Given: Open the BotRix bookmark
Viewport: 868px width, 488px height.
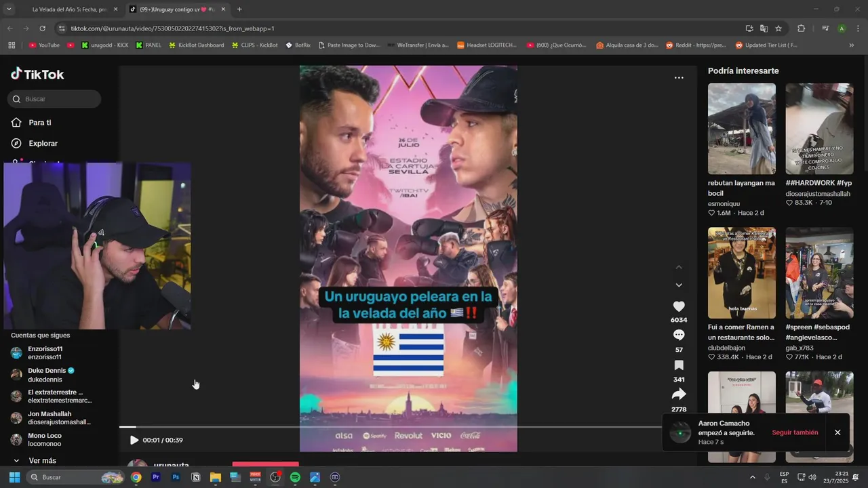Looking at the screenshot, I should (x=298, y=45).
